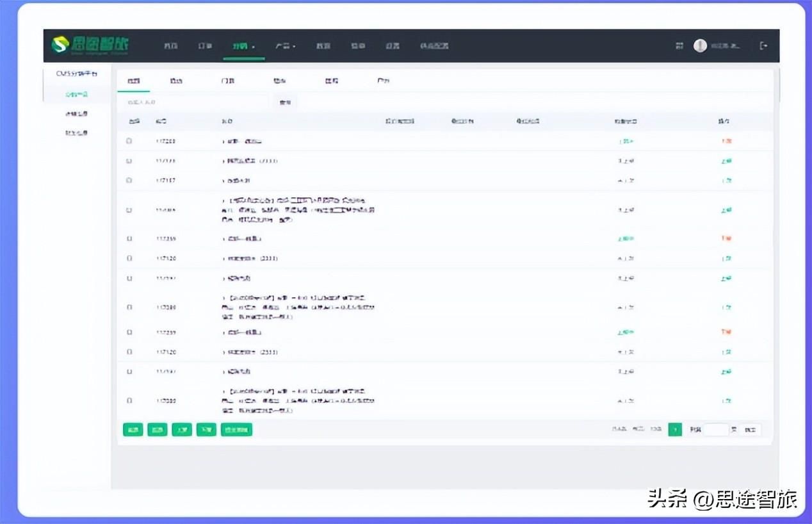Screen dimensions: 812x524
Task: Click the green S logo in header
Action: (60, 45)
